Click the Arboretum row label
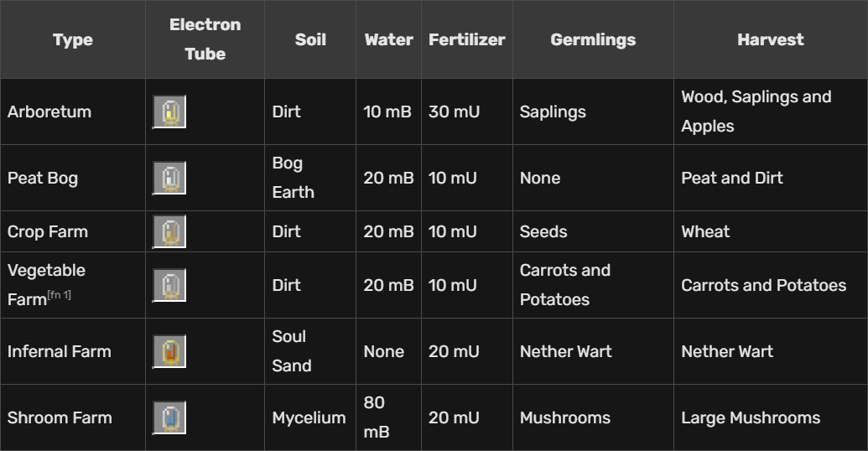868x451 pixels. pyautogui.click(x=49, y=112)
